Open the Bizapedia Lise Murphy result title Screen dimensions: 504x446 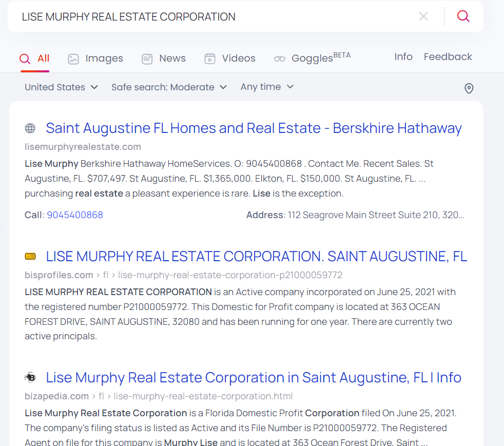(254, 378)
